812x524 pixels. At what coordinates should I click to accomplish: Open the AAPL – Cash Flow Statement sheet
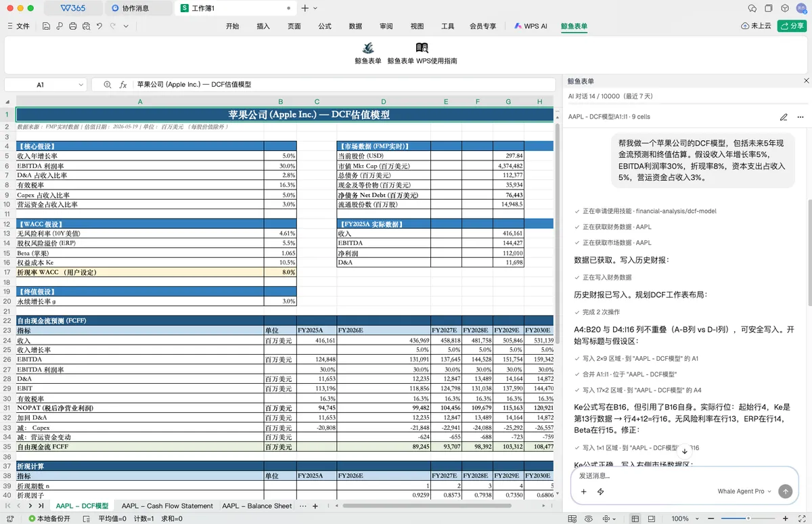click(167, 506)
